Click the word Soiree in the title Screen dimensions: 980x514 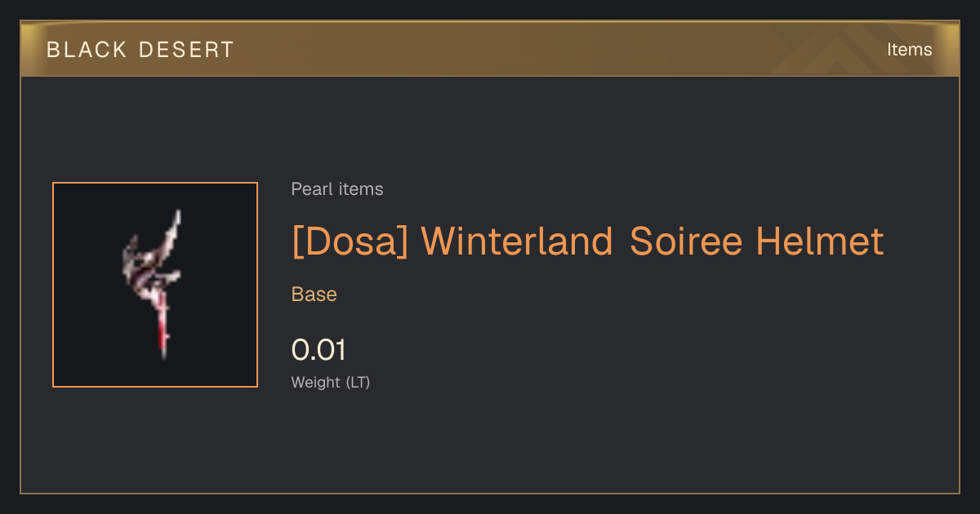click(685, 241)
